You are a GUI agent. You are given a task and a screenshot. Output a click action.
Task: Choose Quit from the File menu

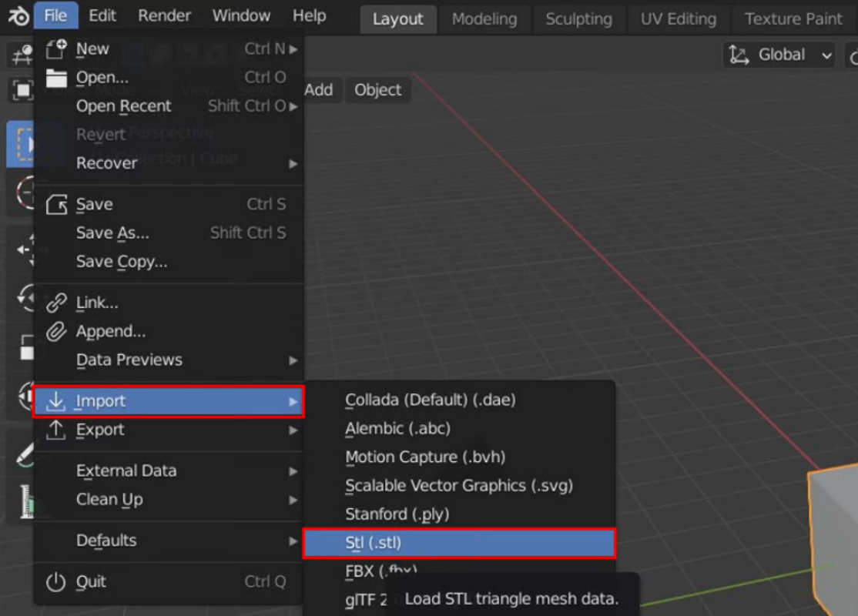click(169, 581)
